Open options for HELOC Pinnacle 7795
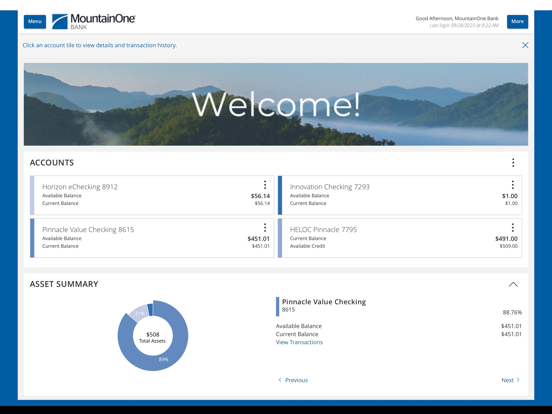Screen dimensions: 552x414 click(x=513, y=227)
